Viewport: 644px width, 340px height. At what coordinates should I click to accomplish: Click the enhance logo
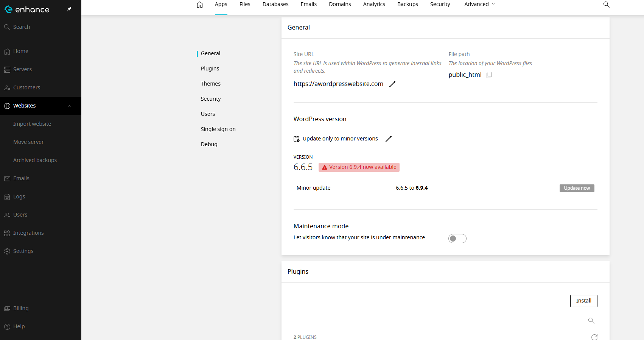tap(27, 9)
